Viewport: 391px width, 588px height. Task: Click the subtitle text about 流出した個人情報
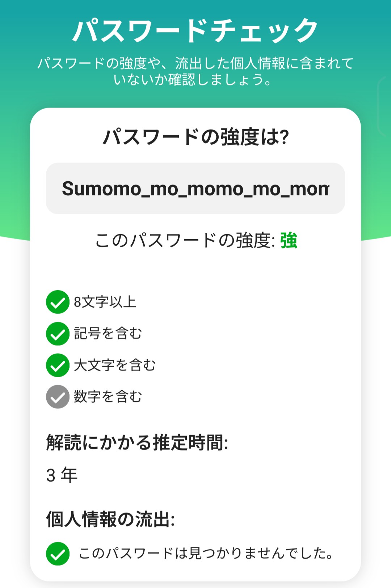[195, 71]
